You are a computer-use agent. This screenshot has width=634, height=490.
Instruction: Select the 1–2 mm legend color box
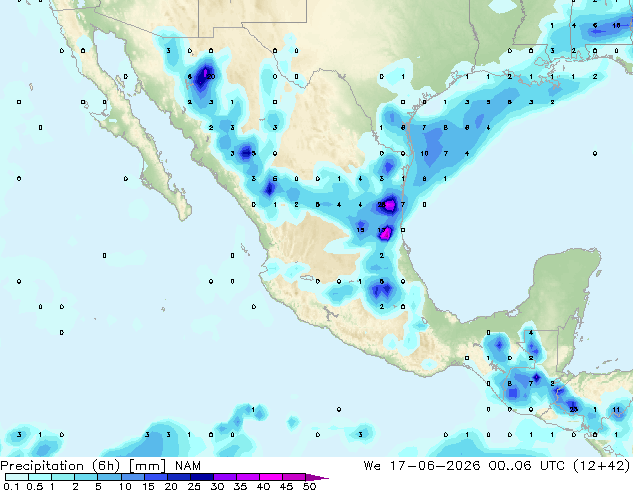click(63, 477)
